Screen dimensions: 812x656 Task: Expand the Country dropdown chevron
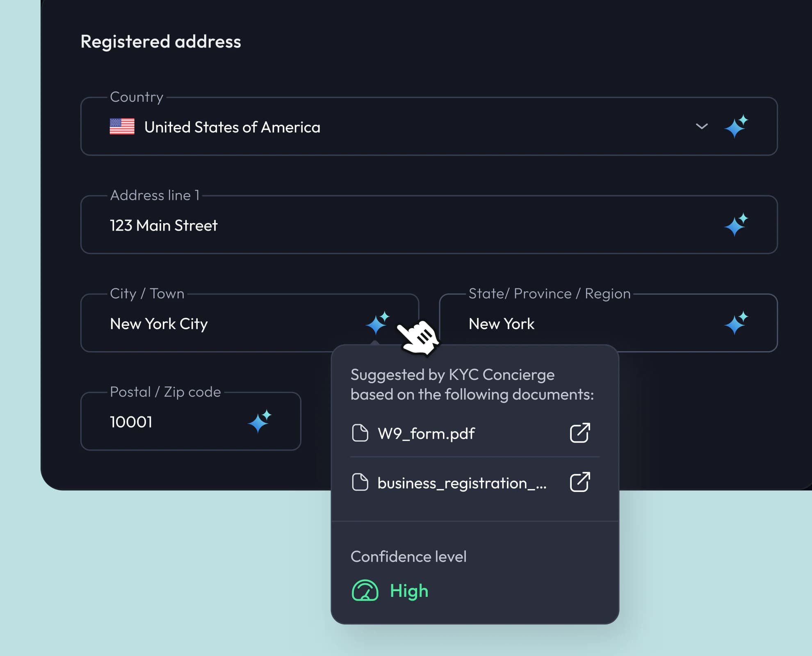coord(702,126)
